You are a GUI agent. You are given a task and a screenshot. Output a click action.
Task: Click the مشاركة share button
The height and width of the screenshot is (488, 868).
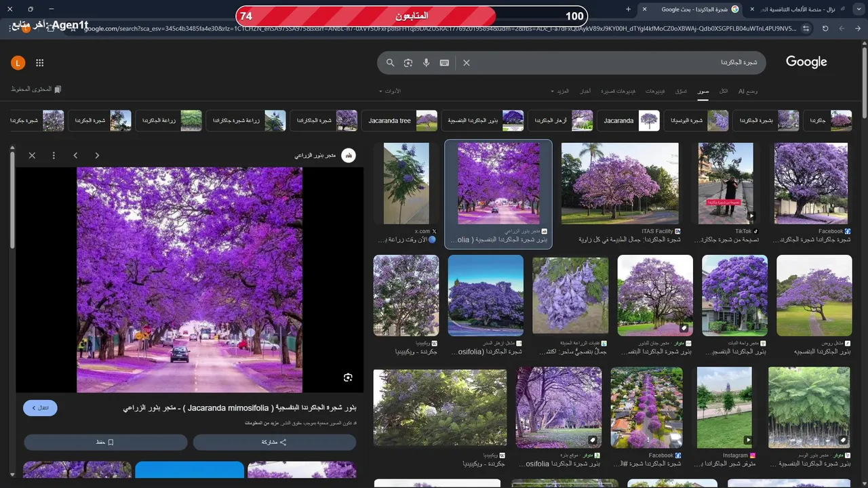275,442
